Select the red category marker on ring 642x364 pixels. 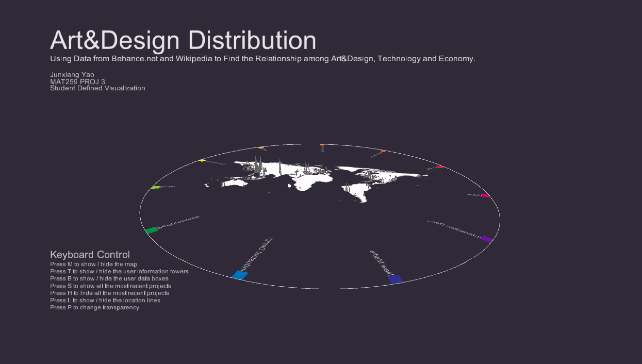441,167
